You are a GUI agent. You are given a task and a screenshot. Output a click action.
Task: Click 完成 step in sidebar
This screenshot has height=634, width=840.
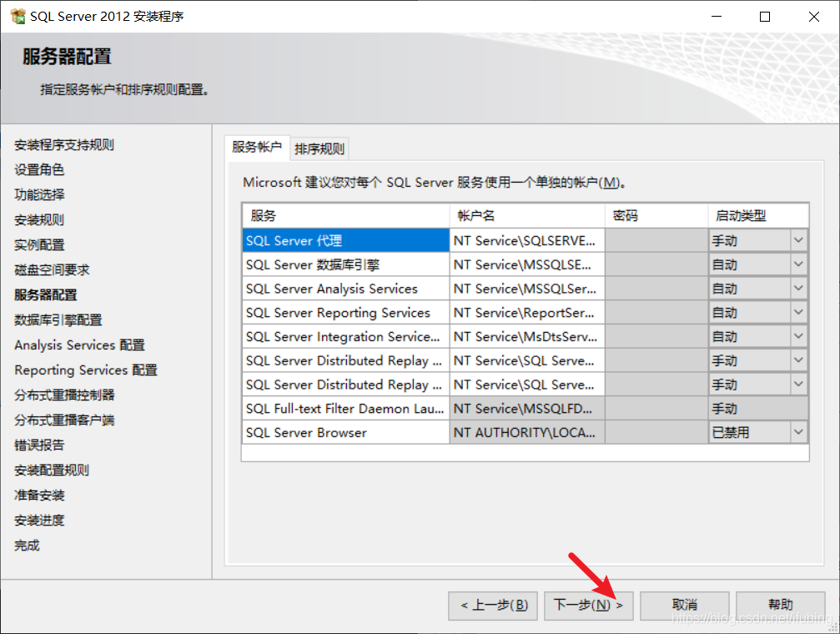tap(27, 546)
